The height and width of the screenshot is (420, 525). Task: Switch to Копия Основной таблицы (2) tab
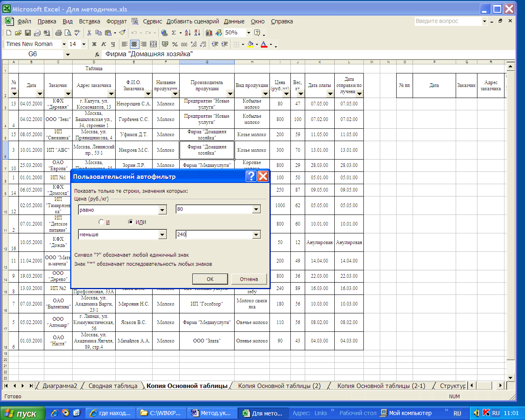[x=279, y=386]
